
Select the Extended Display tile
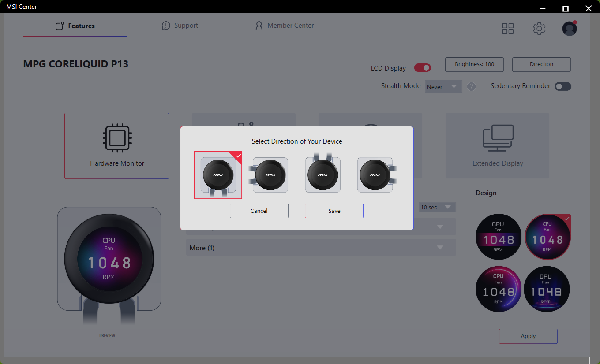[x=498, y=146]
